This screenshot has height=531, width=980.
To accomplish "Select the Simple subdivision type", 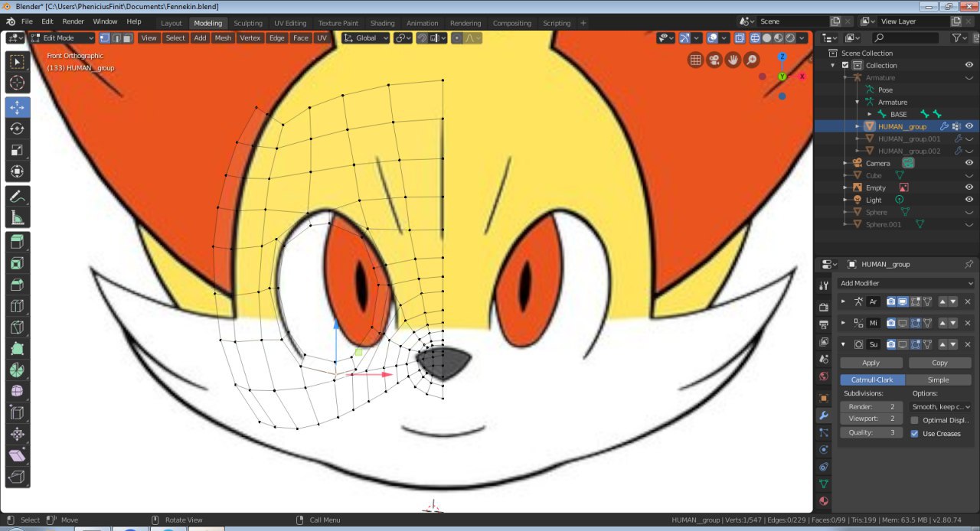I will pyautogui.click(x=939, y=380).
